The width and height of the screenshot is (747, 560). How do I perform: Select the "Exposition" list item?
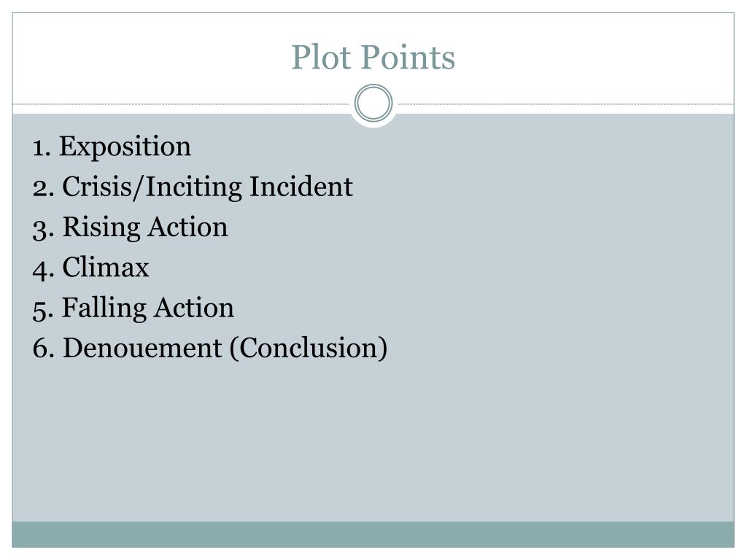112,146
